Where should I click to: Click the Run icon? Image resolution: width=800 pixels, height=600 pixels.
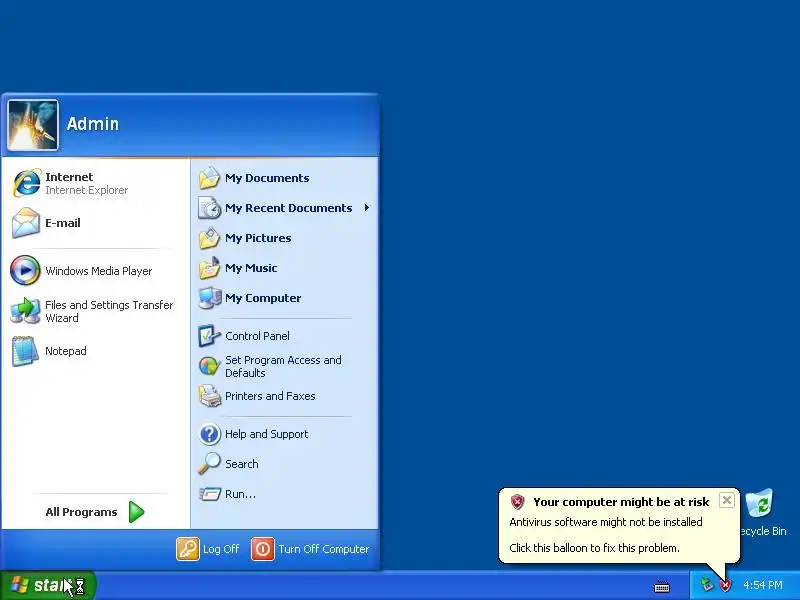(209, 494)
